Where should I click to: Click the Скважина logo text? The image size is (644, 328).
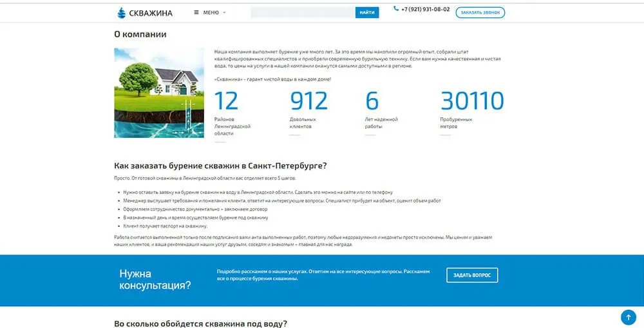pyautogui.click(x=151, y=12)
